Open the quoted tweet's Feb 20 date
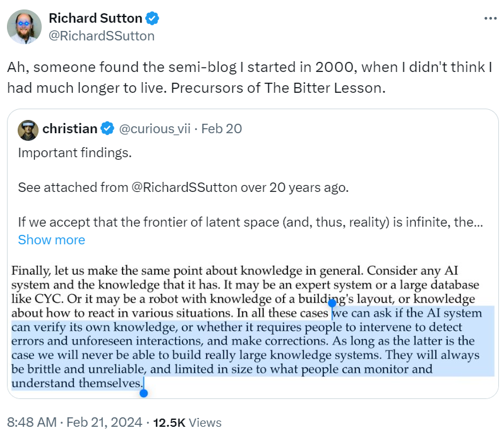504x435 pixels. click(x=222, y=129)
